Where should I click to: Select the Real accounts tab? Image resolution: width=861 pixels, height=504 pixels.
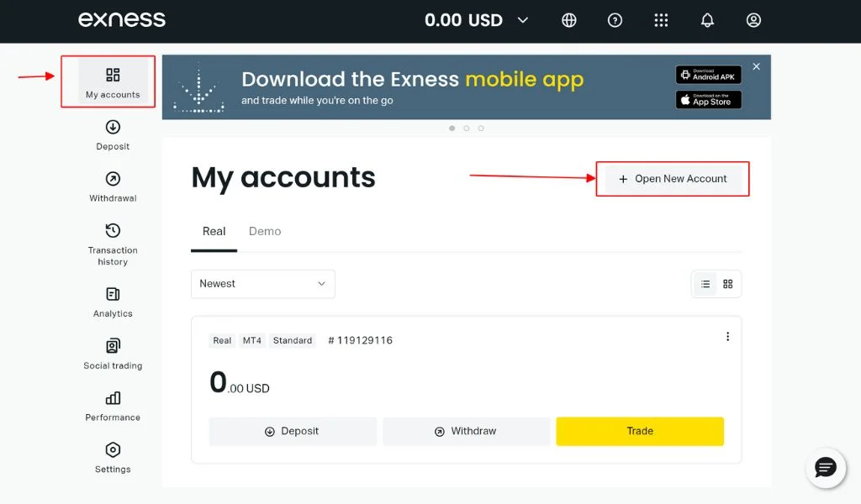click(214, 230)
